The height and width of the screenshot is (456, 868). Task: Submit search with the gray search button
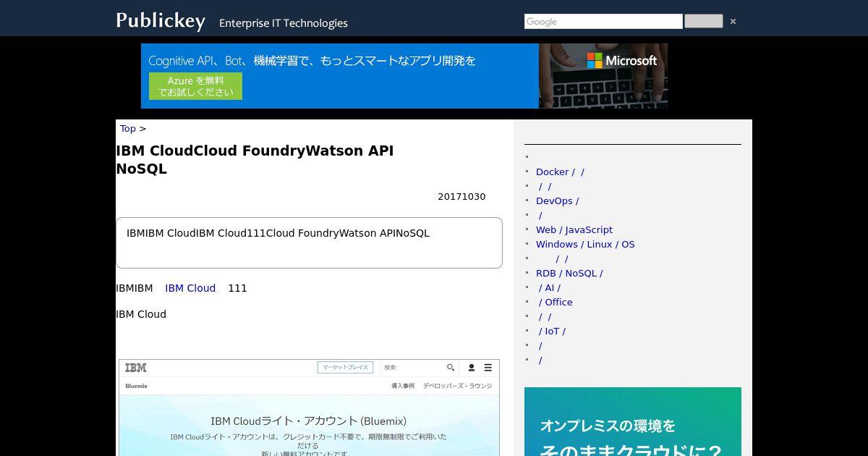[703, 21]
